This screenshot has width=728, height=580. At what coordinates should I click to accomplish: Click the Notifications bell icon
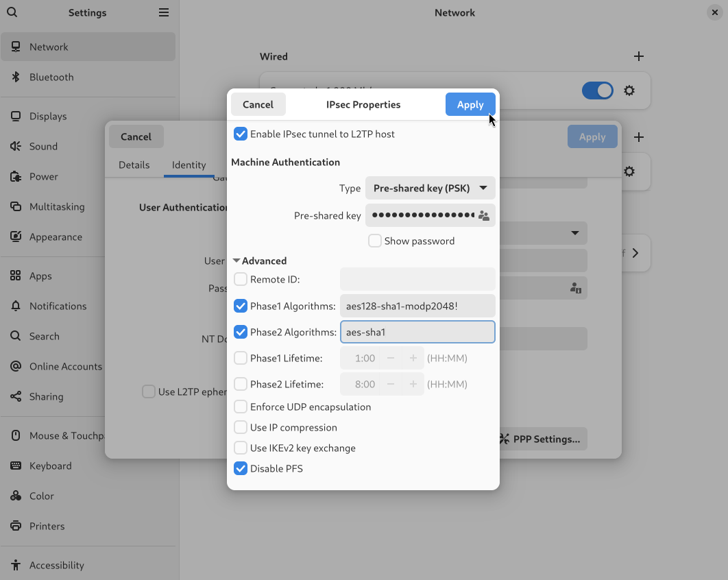(x=16, y=306)
